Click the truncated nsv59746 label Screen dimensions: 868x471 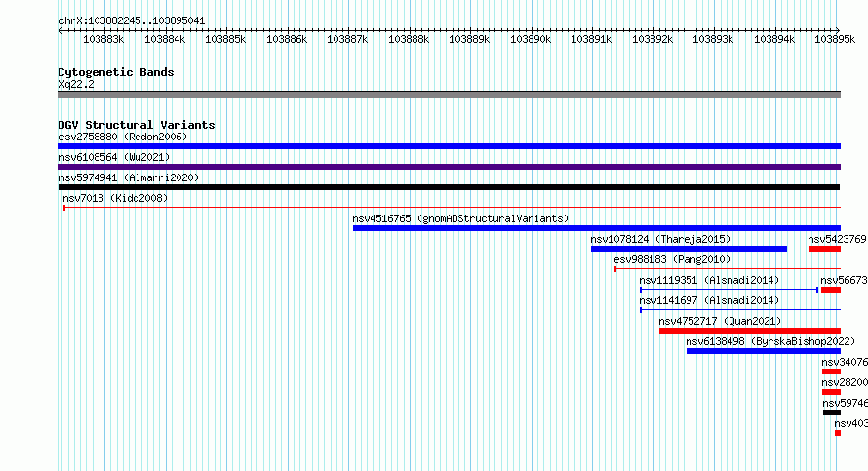click(845, 403)
